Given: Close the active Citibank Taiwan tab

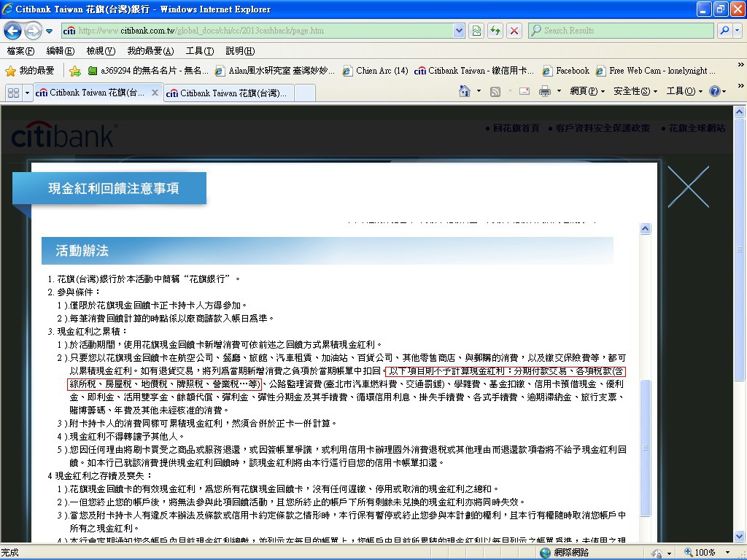Looking at the screenshot, I should coord(155,93).
